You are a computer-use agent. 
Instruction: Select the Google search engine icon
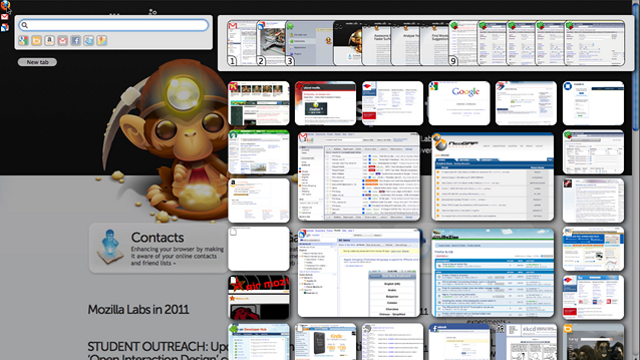coord(23,40)
